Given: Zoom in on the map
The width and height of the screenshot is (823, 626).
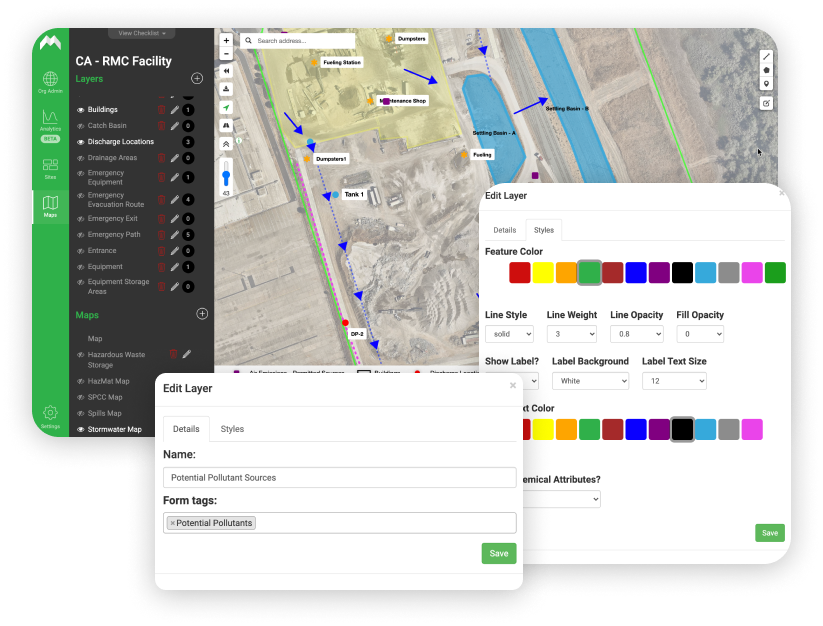Looking at the screenshot, I should pyautogui.click(x=226, y=40).
